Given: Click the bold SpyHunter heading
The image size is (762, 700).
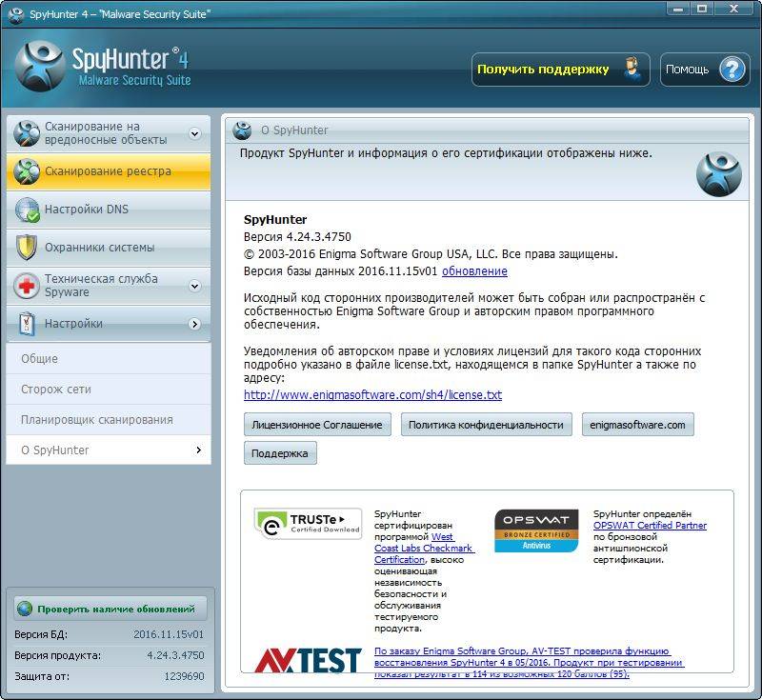Looking at the screenshot, I should (275, 219).
